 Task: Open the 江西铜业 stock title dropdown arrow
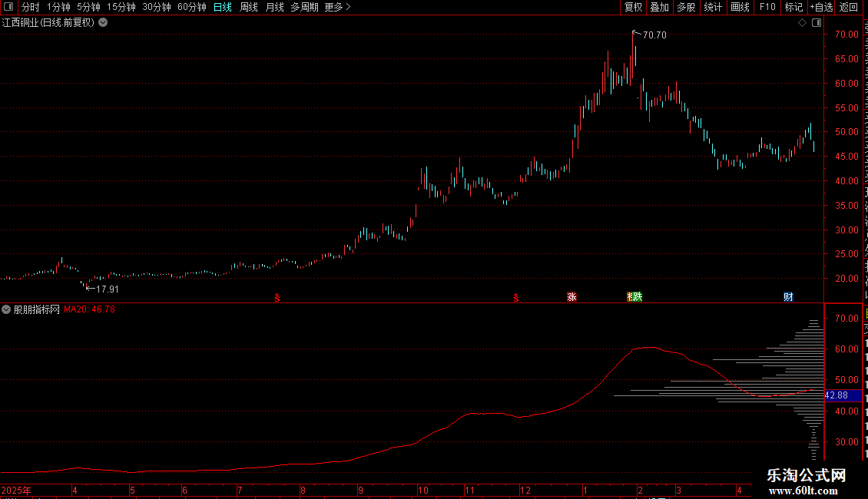(103, 23)
